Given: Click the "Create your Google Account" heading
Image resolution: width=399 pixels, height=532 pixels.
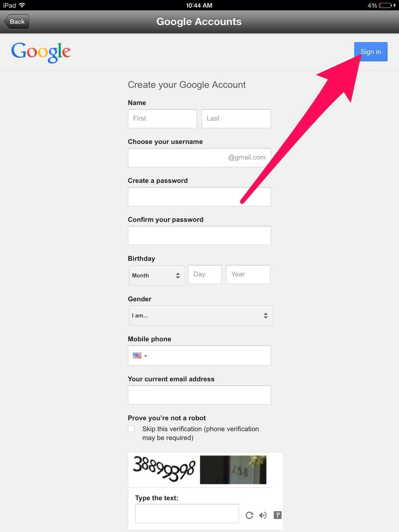Looking at the screenshot, I should click(187, 85).
